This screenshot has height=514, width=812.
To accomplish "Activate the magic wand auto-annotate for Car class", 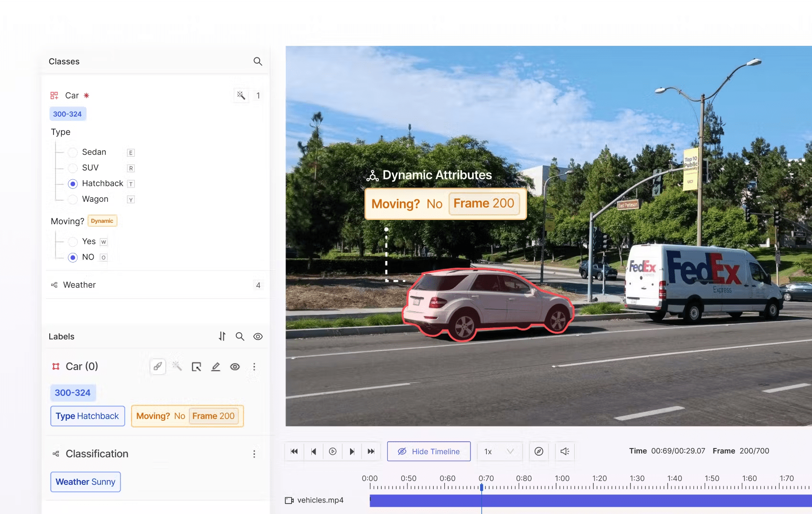I will coord(241,96).
